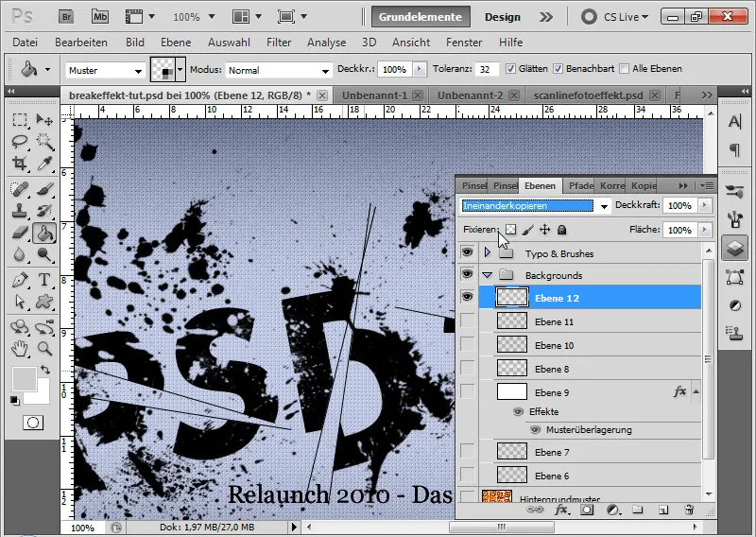Select the History Brush tool
This screenshot has width=756, height=537.
(44, 211)
